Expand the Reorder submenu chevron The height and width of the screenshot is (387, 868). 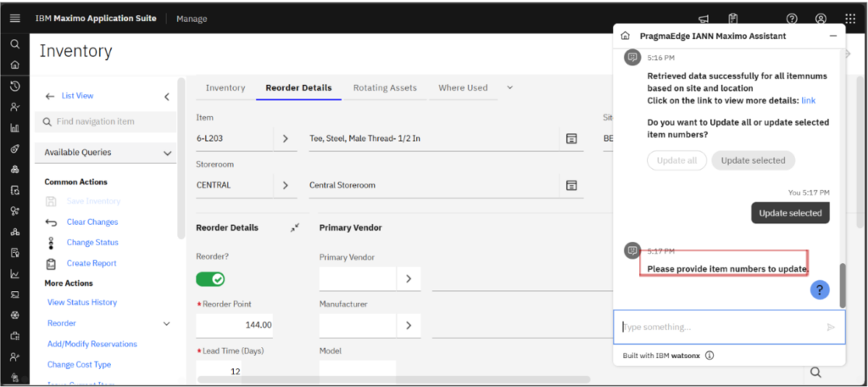166,323
